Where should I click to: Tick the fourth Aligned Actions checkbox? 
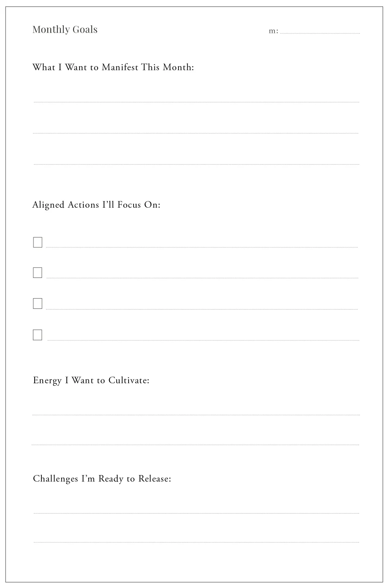pyautogui.click(x=38, y=335)
